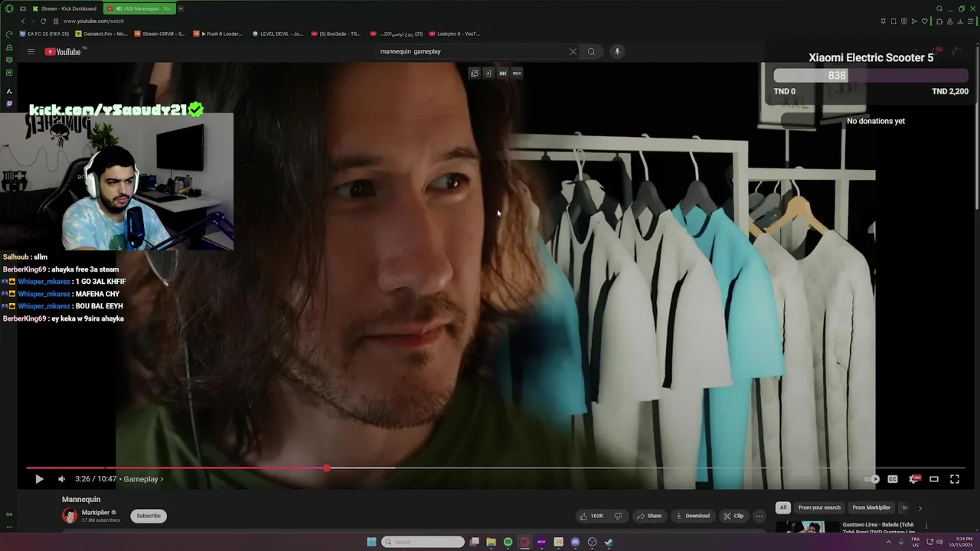Open the Markiplier channel name link
980x551 pixels.
pos(96,513)
